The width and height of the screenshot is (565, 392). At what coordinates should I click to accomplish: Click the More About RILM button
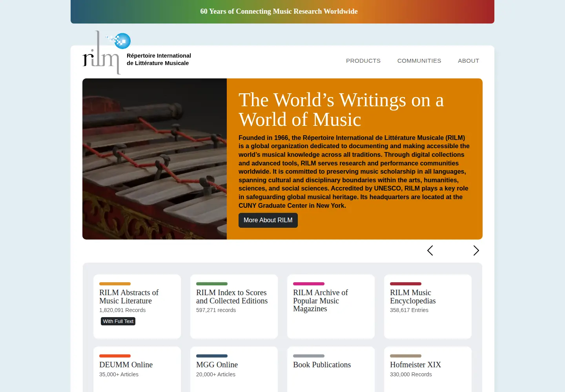(268, 220)
